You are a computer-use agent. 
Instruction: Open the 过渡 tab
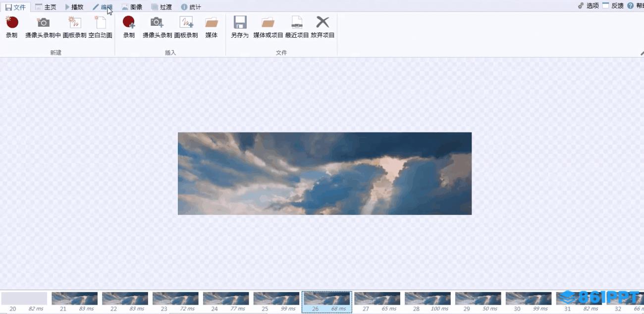click(161, 7)
